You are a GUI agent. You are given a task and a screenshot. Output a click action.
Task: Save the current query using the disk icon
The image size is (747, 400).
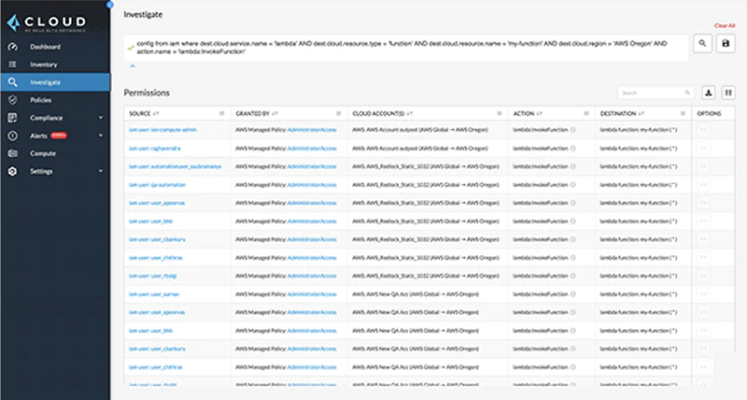(x=727, y=44)
